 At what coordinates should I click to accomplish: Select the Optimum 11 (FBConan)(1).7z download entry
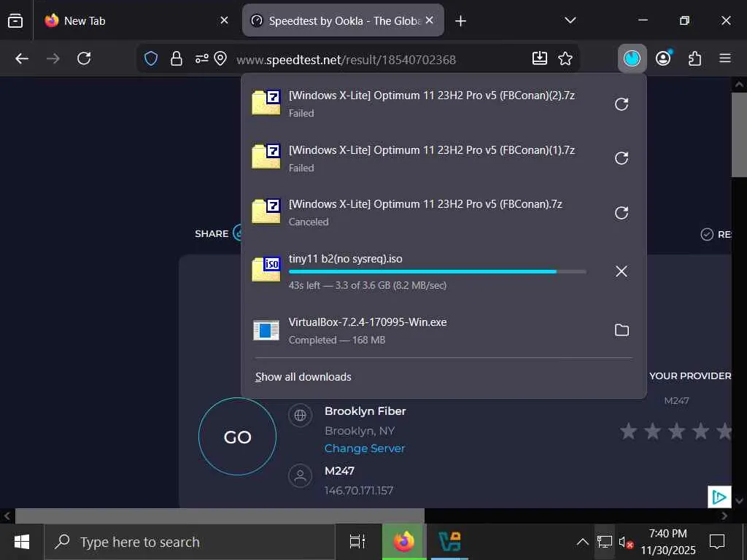point(424,157)
